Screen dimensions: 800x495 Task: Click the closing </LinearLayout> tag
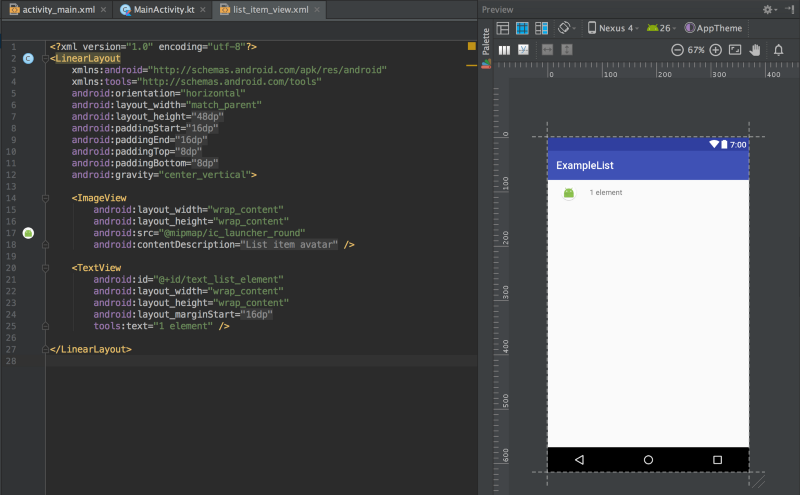[x=91, y=350]
